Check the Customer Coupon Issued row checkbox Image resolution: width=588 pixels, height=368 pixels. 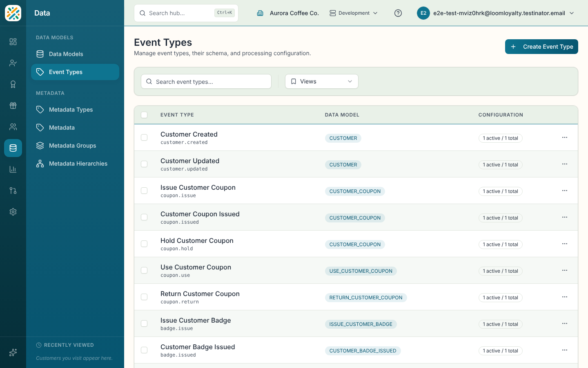pyautogui.click(x=144, y=217)
